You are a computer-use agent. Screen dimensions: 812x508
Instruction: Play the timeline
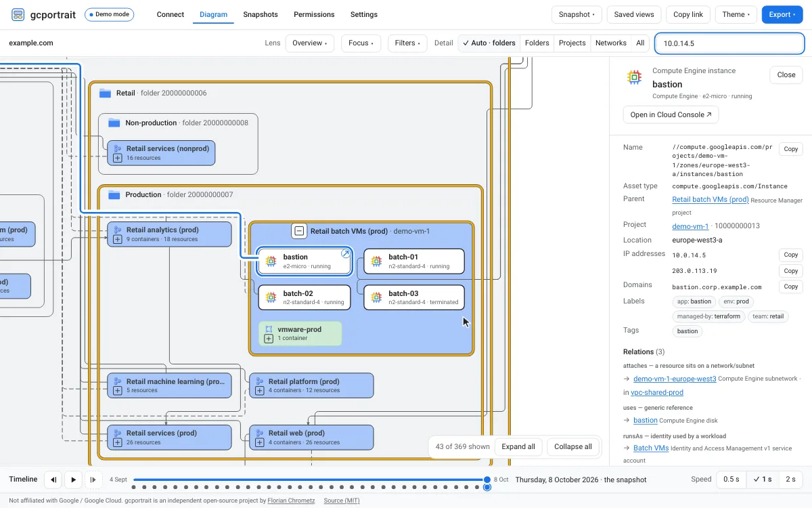[73, 480]
